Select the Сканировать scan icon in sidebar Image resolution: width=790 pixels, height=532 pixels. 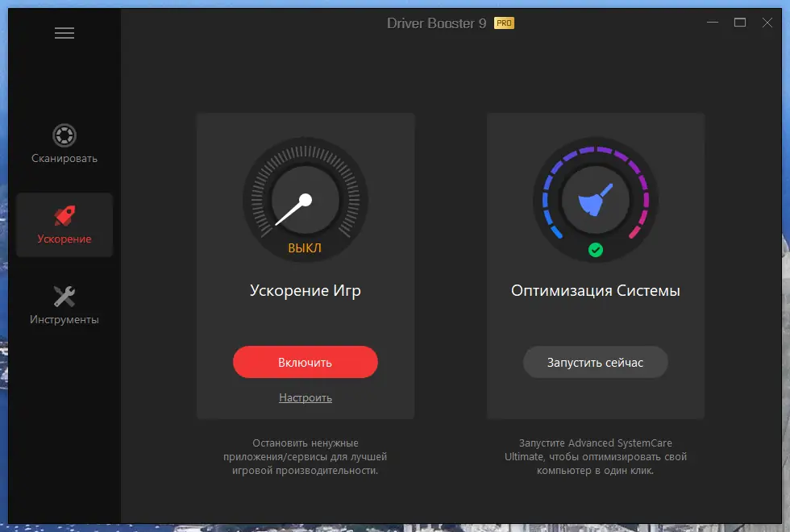coord(64,135)
